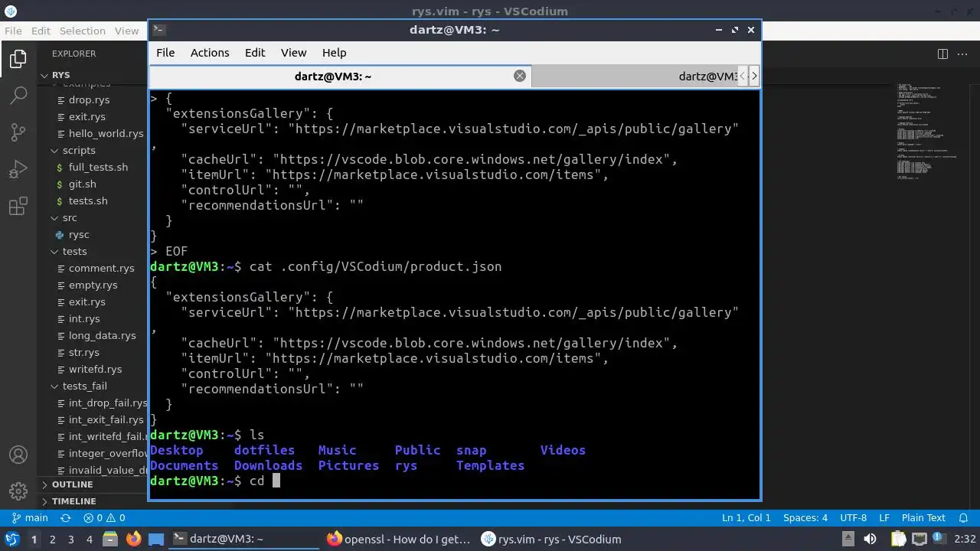Open the volume control in system tray
Image resolution: width=980 pixels, height=551 pixels.
click(869, 540)
